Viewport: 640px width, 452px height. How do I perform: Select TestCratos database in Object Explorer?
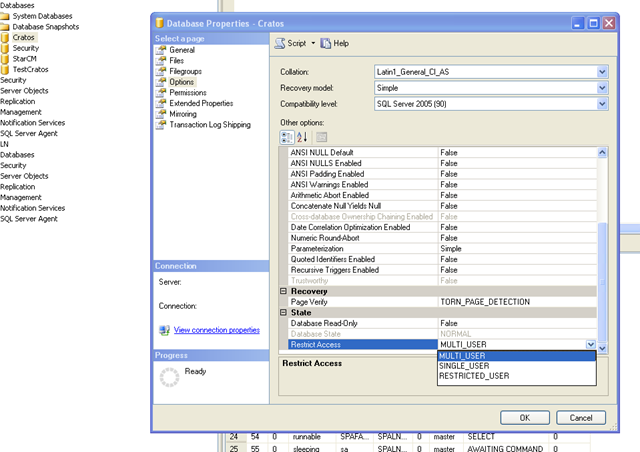point(31,69)
